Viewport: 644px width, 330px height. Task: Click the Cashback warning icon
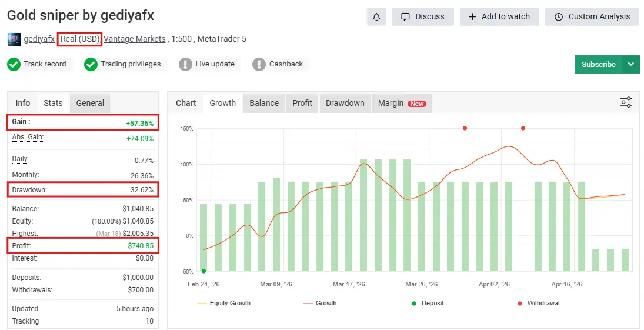[x=259, y=64]
